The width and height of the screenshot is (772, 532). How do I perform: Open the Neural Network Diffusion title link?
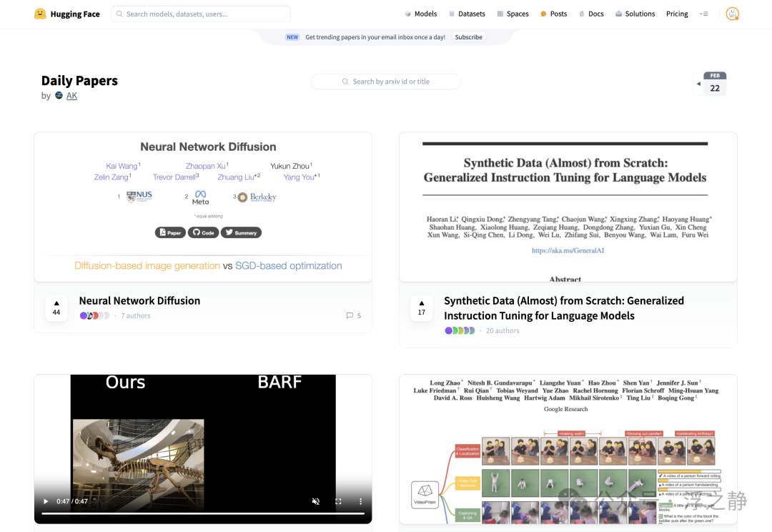point(140,301)
